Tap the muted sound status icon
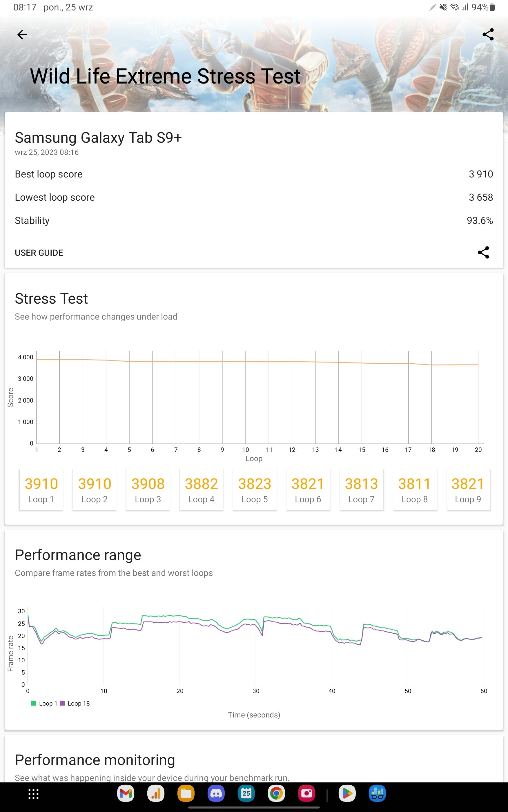The width and height of the screenshot is (508, 812). (444, 7)
